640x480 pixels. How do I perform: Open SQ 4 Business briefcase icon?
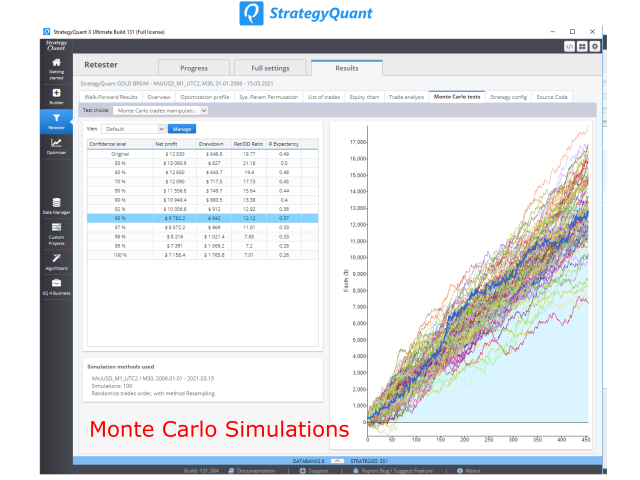tap(56, 283)
